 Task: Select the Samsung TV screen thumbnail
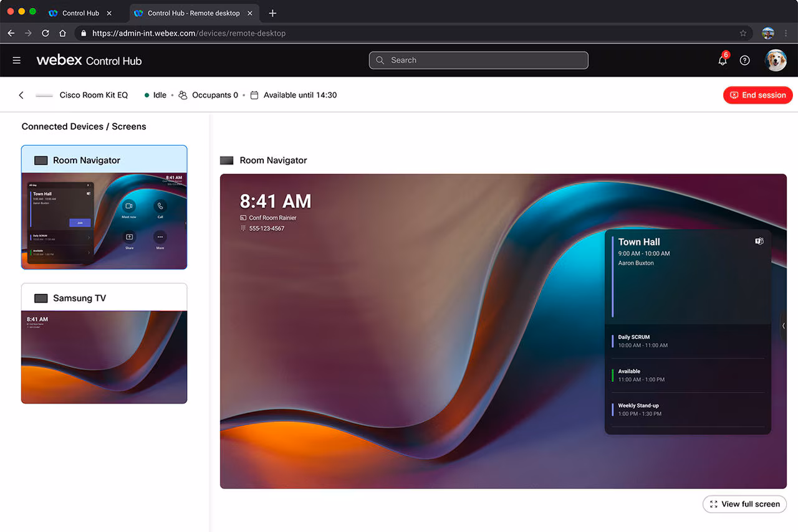coord(104,357)
